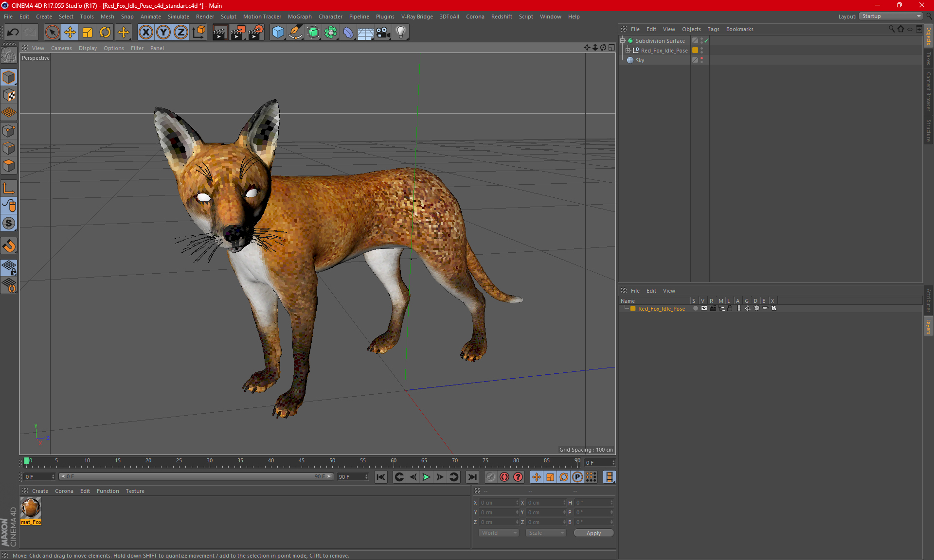Switch to Polygons mode
Image resolution: width=934 pixels, height=560 pixels.
9,166
